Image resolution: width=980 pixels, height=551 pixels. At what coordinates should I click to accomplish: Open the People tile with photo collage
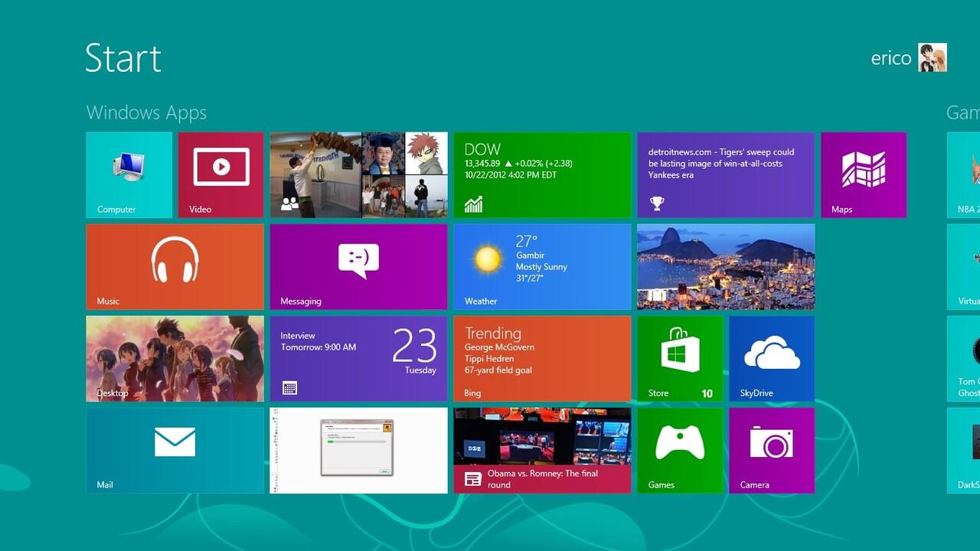358,174
